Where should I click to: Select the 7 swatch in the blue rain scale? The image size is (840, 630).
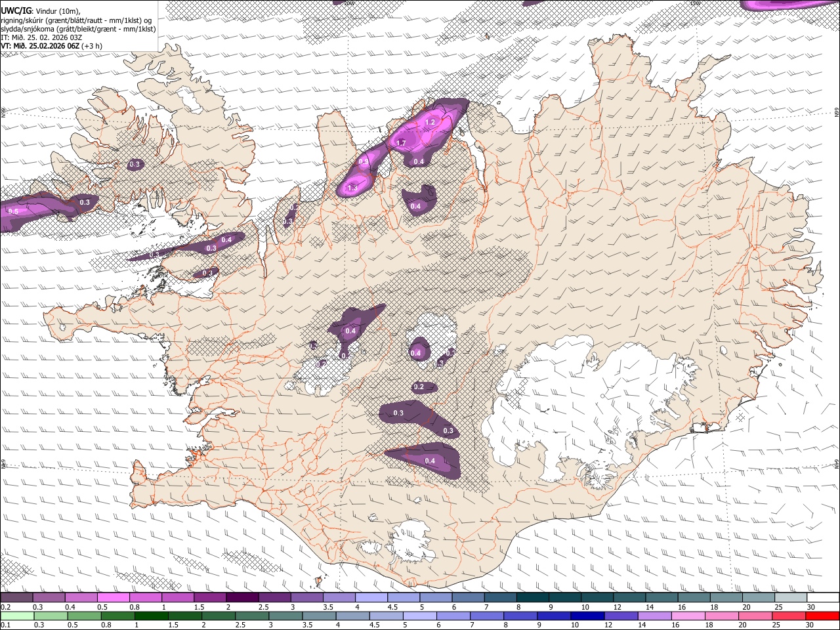click(486, 616)
